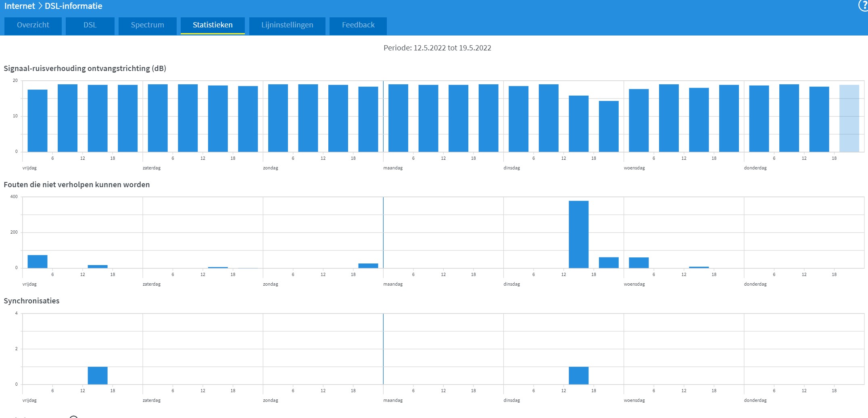Click Tuesday's bar in the Synchronisaties chart
The width and height of the screenshot is (868, 418).
(578, 375)
